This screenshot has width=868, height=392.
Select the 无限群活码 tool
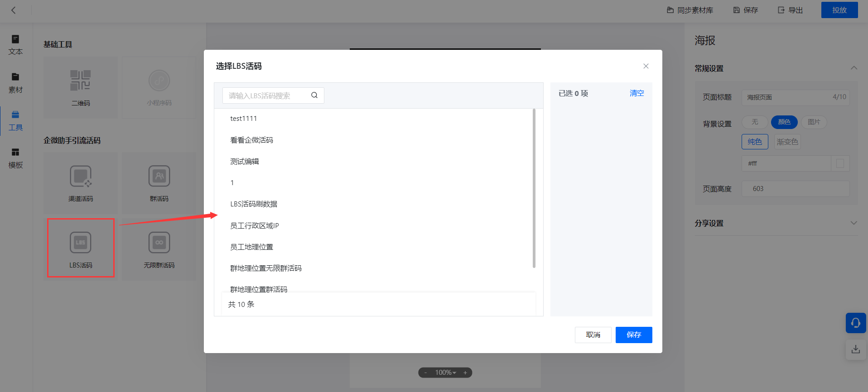159,249
